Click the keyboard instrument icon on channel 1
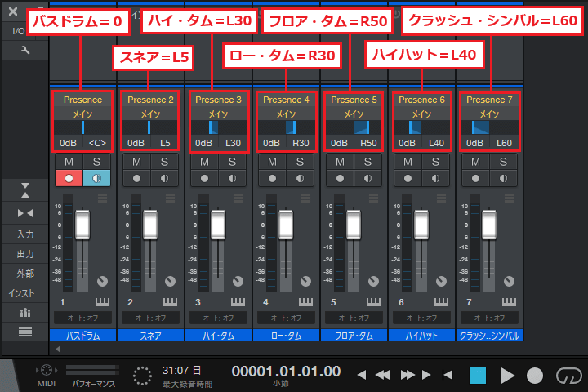 click(101, 302)
